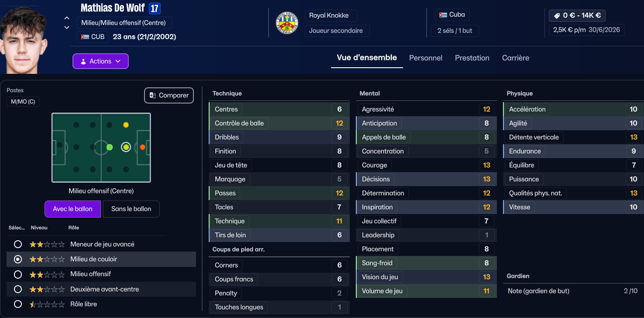Open the Actions dropdown menu
Viewport: 644px width, 318px height.
pyautogui.click(x=100, y=61)
